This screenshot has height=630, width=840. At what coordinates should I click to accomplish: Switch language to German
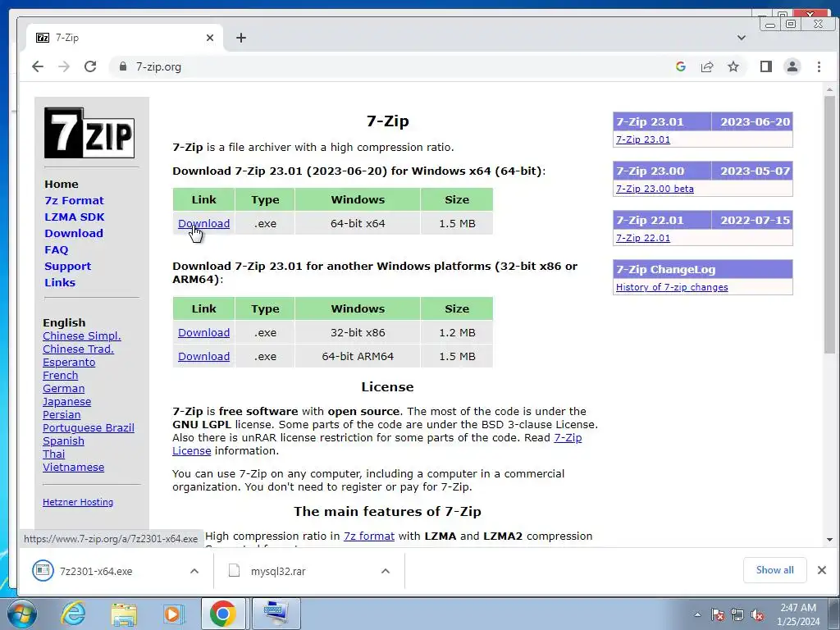click(64, 388)
